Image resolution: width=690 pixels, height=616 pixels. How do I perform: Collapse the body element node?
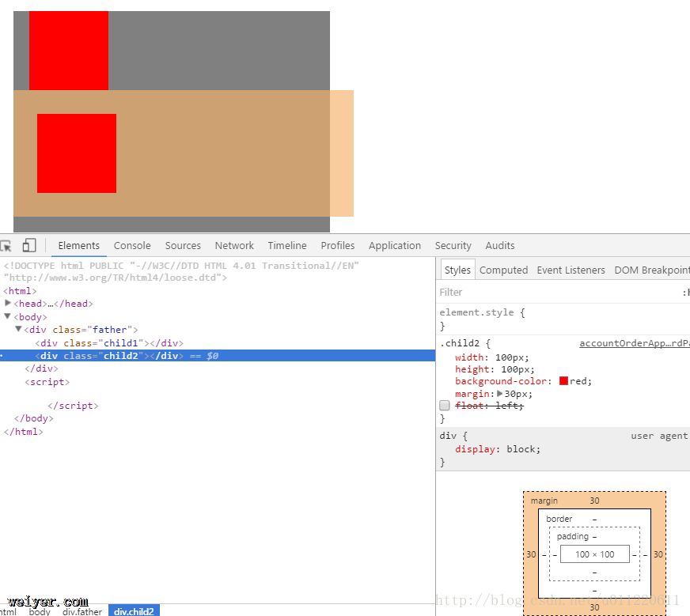tap(7, 316)
